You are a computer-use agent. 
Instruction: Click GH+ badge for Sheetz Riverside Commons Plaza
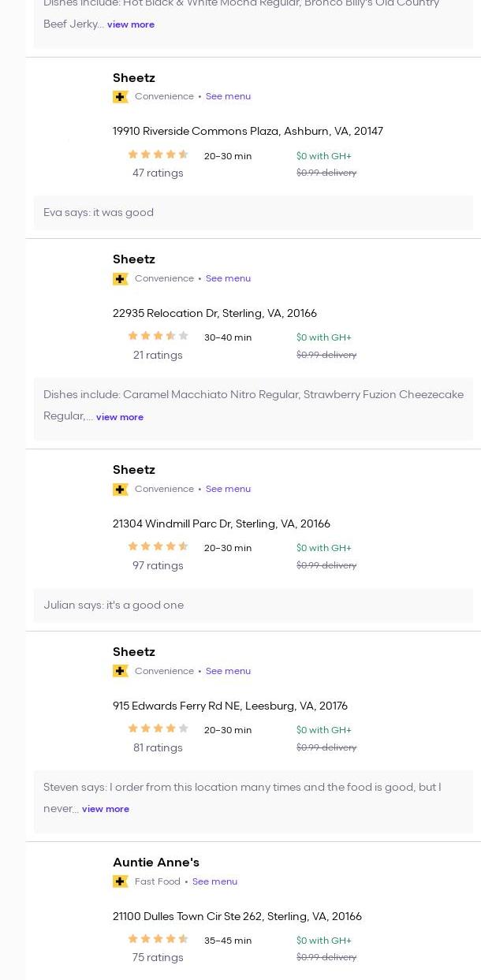coord(121,97)
